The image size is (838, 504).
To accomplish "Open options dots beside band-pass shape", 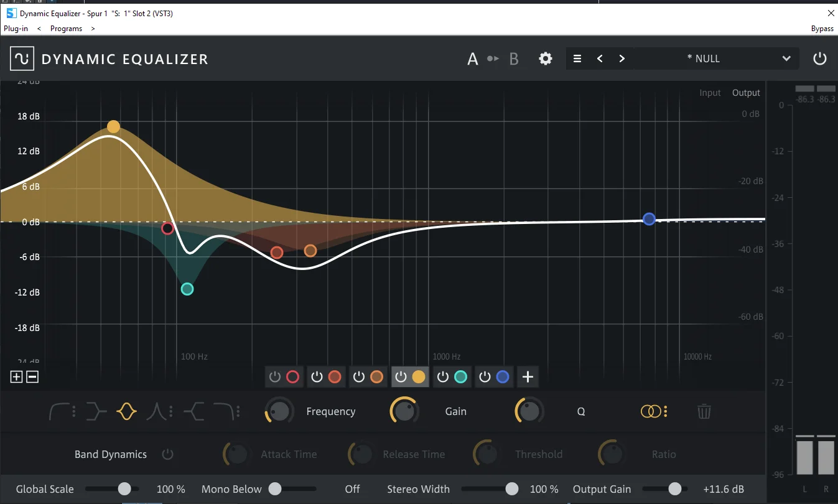I will (x=170, y=411).
